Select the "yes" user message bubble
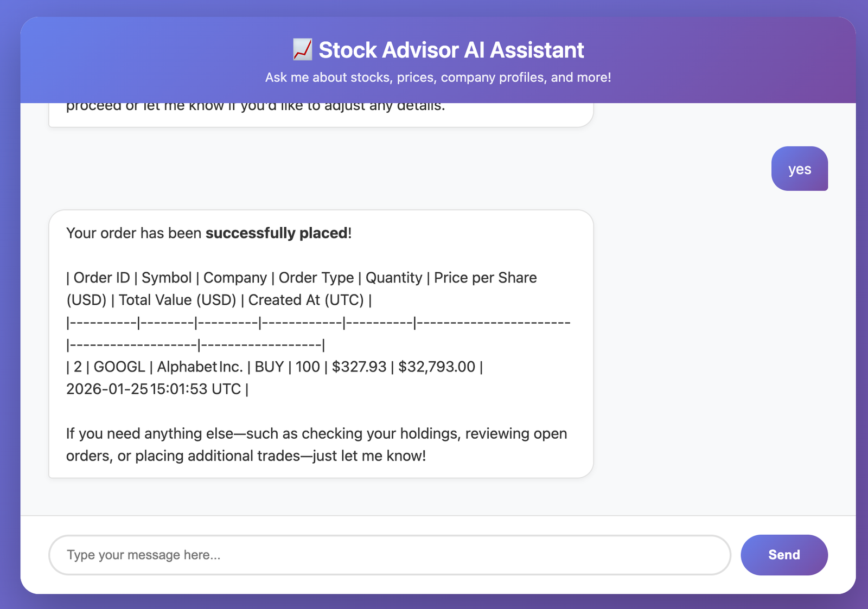The width and height of the screenshot is (868, 609). [x=799, y=169]
